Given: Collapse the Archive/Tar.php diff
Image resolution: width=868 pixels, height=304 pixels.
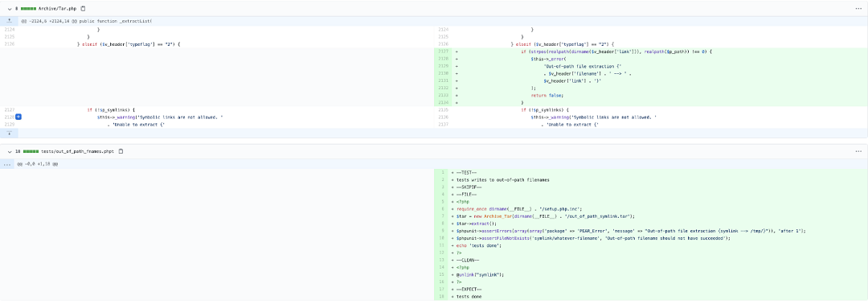Looking at the screenshot, I should pos(10,9).
